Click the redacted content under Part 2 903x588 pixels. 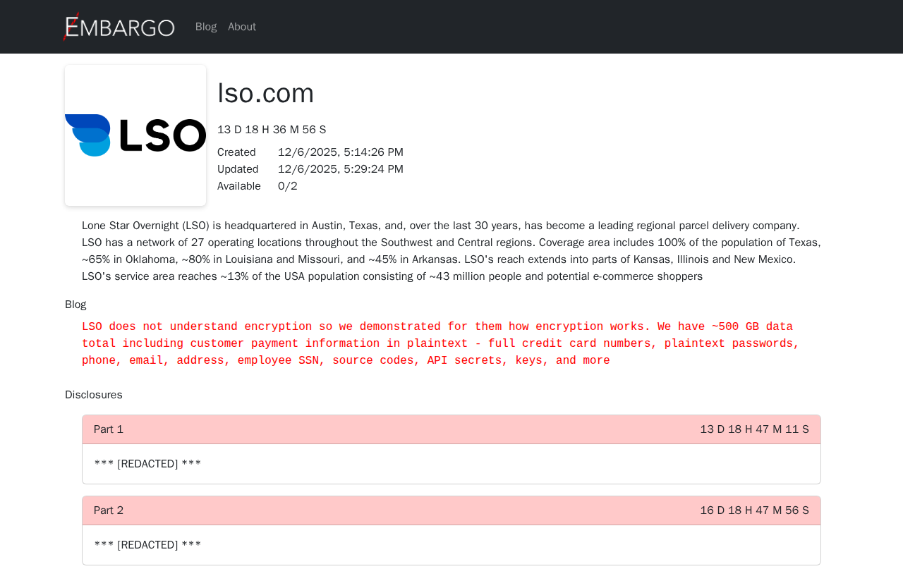(147, 545)
